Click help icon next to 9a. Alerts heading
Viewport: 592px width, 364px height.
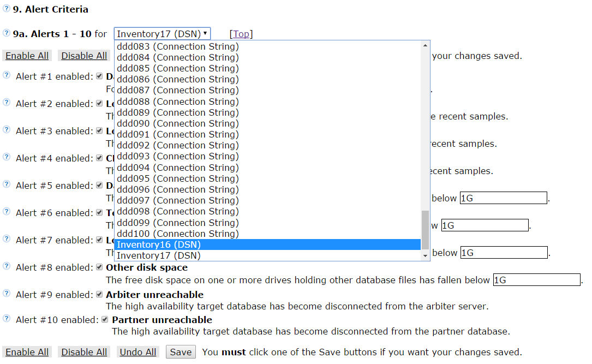pyautogui.click(x=7, y=33)
